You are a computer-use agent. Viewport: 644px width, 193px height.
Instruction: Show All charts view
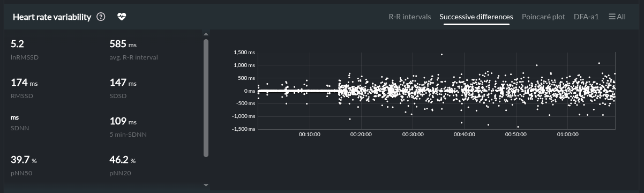(x=617, y=17)
